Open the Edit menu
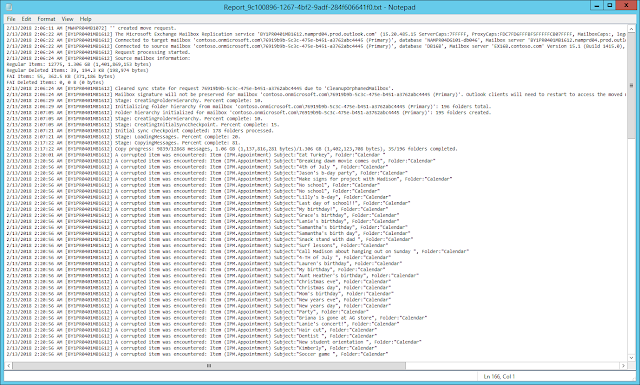The image size is (640, 385). [27, 19]
